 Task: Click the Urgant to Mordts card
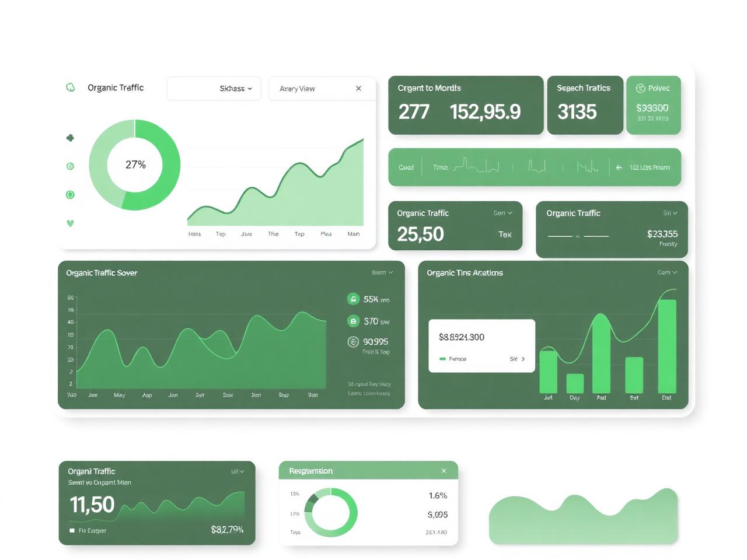tap(466, 105)
